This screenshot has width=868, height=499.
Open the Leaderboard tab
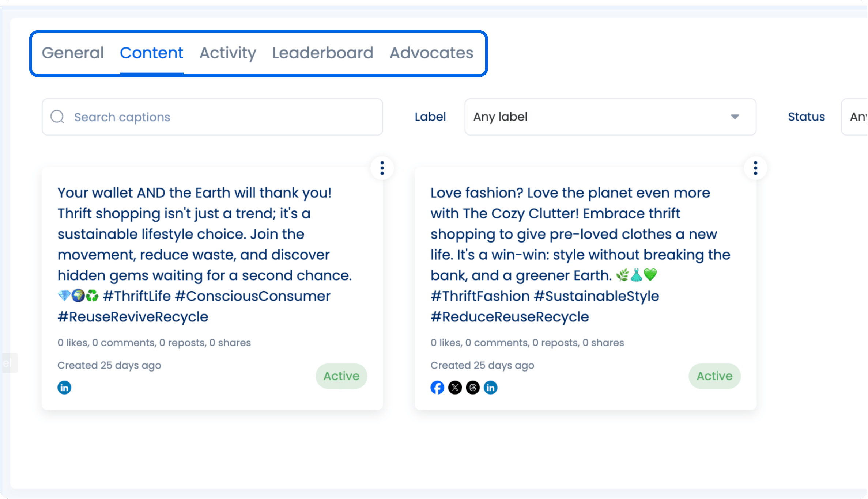[322, 53]
